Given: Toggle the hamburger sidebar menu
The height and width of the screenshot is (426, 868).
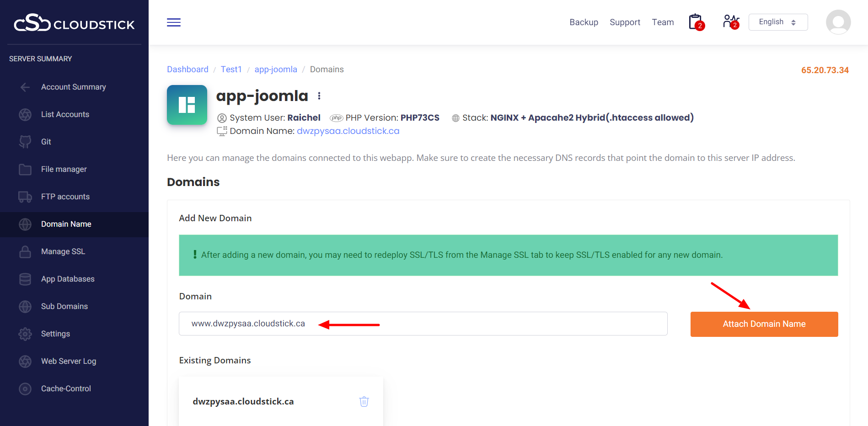Looking at the screenshot, I should 174,22.
